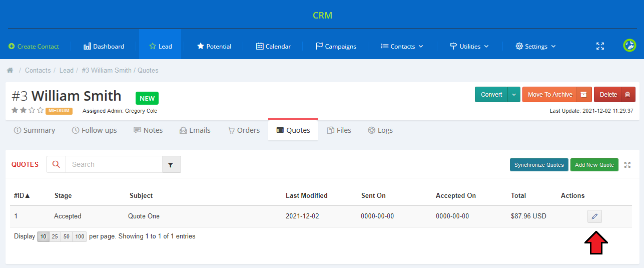Click the MEDIUM priority badge

pyautogui.click(x=59, y=111)
